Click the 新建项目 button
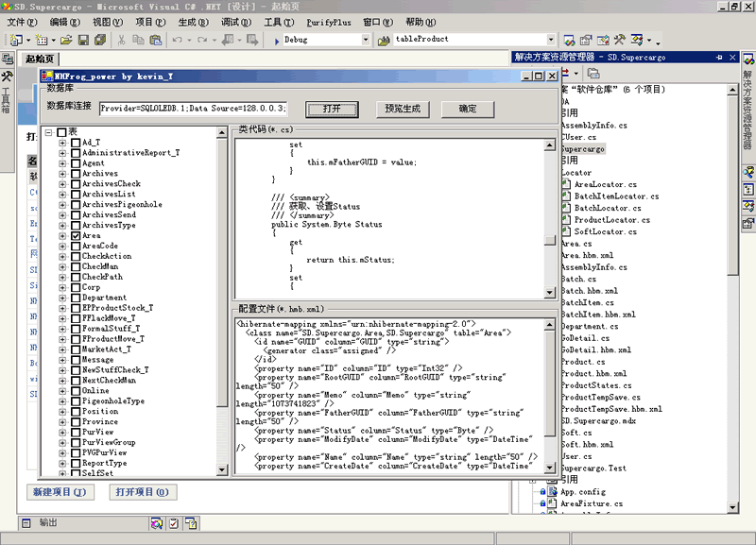The height and width of the screenshot is (545, 756). click(60, 492)
